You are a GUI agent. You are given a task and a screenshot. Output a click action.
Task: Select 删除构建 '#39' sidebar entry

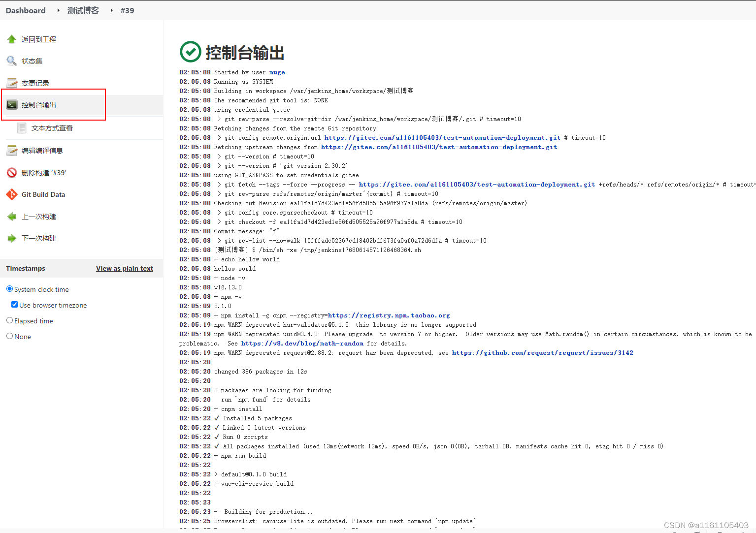pos(44,173)
